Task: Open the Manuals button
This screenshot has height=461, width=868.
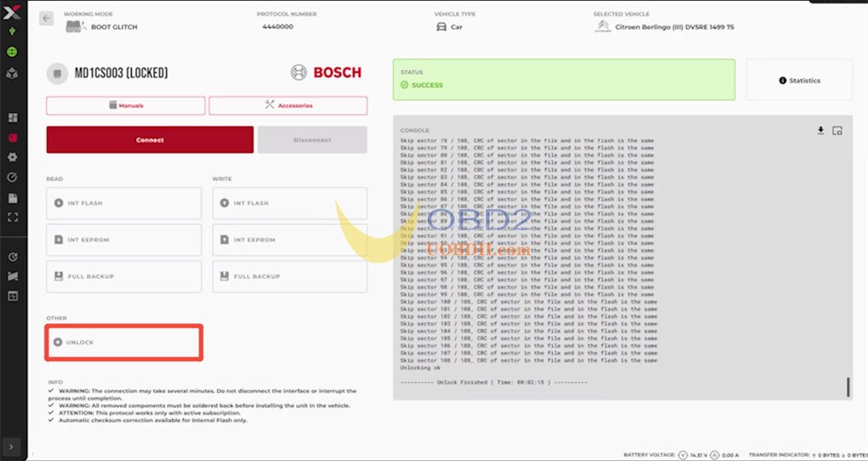Action: pyautogui.click(x=126, y=106)
